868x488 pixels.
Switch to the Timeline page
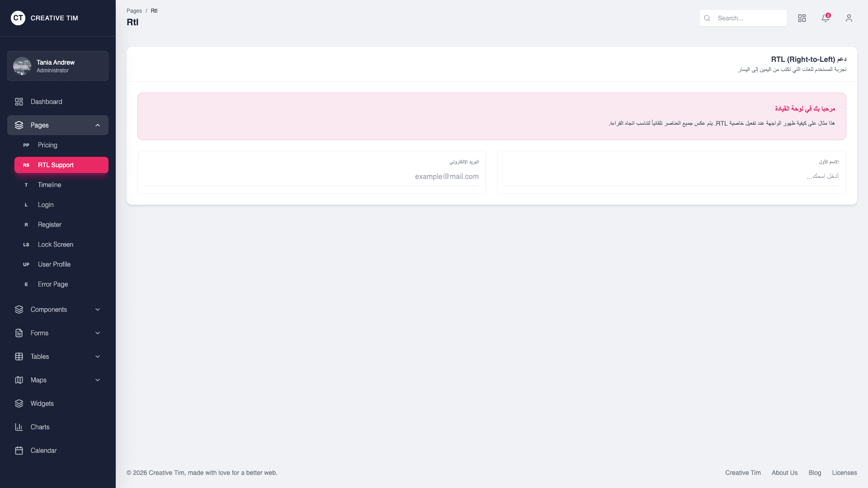pyautogui.click(x=49, y=185)
